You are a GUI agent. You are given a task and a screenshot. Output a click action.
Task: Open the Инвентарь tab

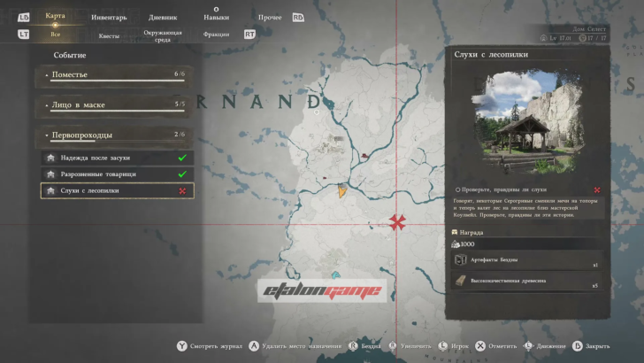coord(109,17)
